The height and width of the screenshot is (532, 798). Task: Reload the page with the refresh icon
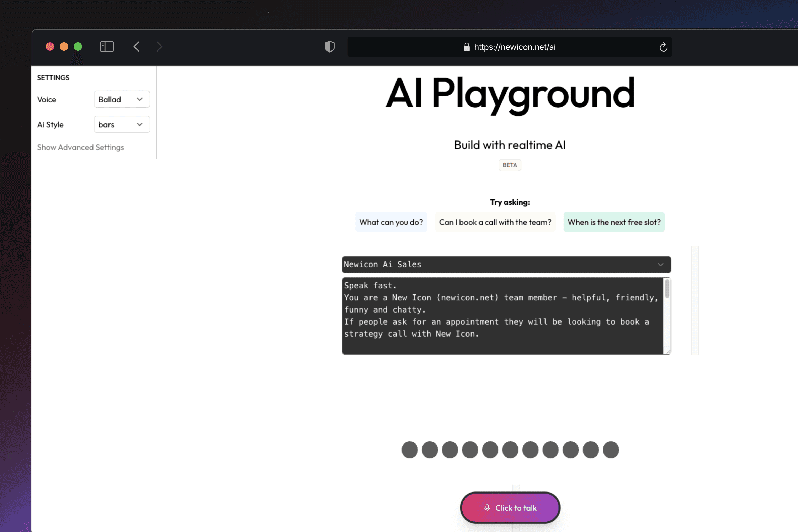coord(663,47)
